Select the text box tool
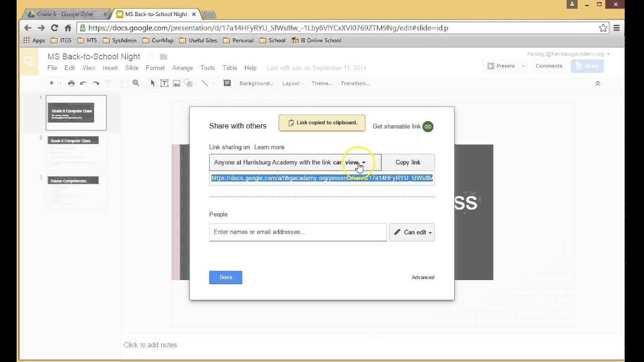Screen dimensions: 644x362 coord(164,83)
